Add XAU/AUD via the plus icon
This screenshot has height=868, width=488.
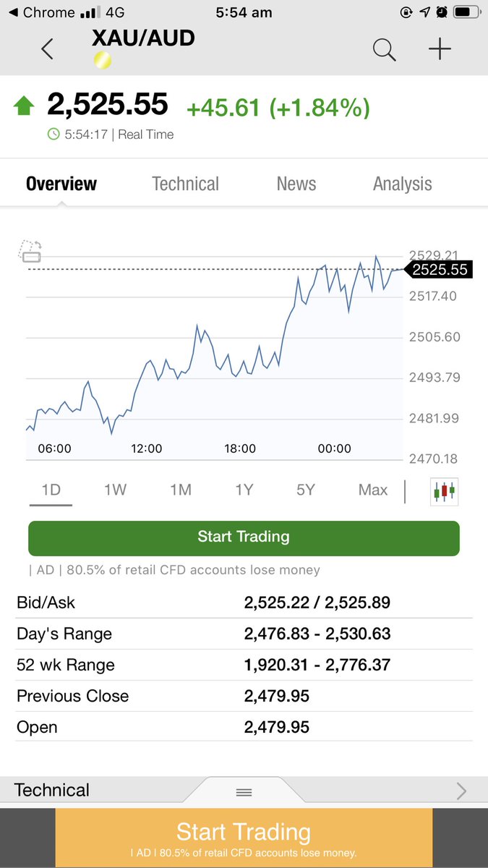440,49
